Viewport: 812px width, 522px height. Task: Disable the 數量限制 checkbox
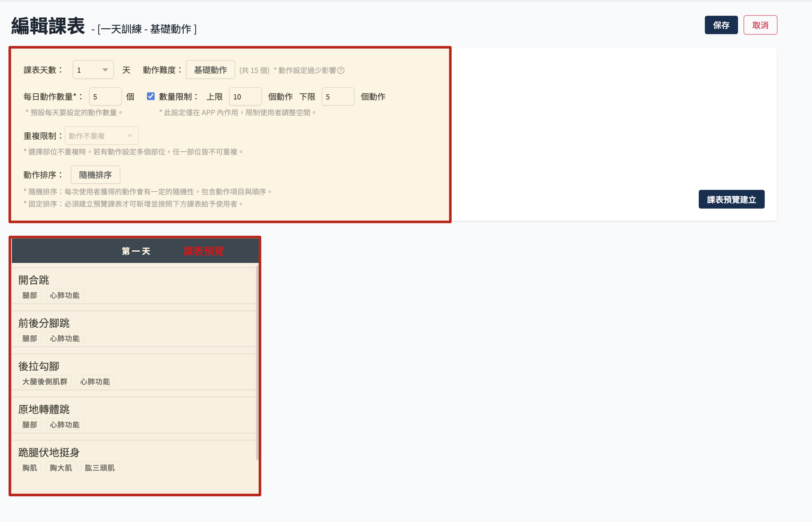151,97
